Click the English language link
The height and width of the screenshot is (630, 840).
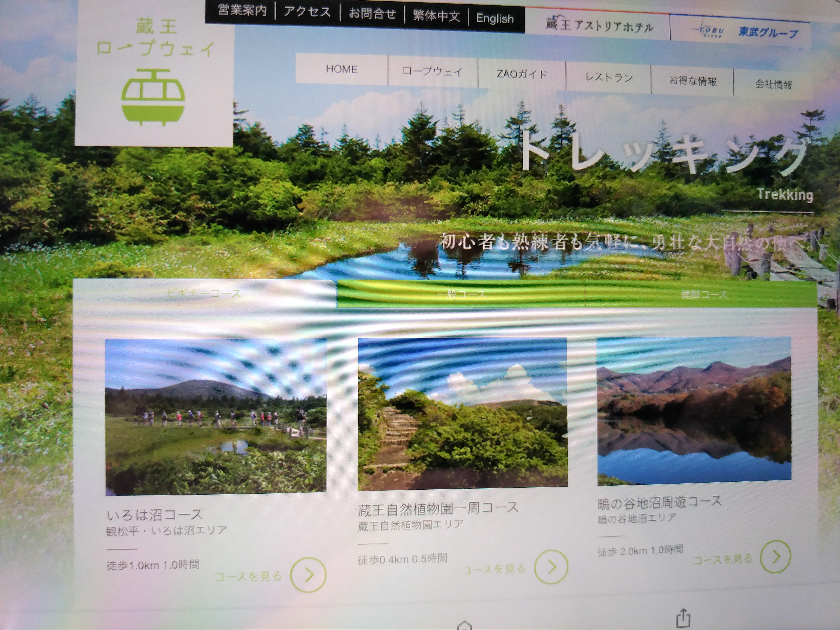pos(495,19)
